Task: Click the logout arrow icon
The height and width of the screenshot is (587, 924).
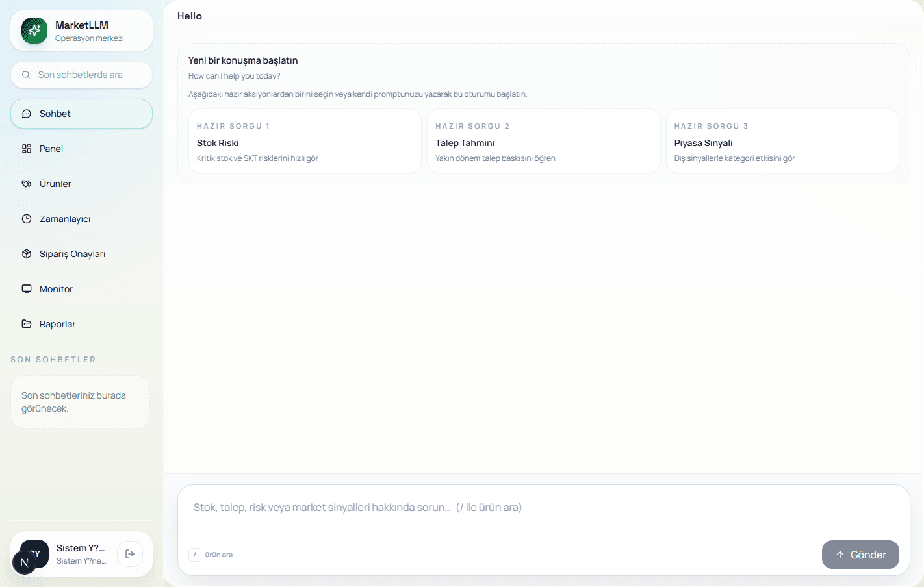Action: (x=130, y=554)
